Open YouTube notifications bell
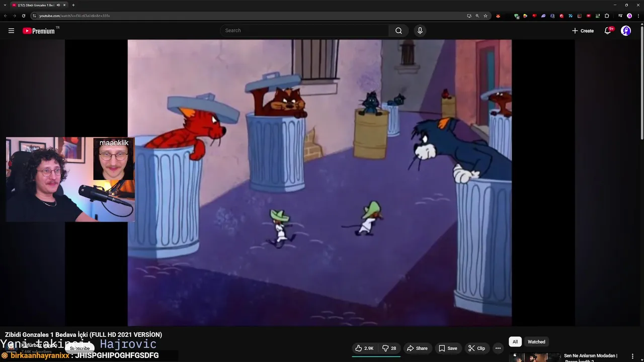The image size is (644, 362). pos(608,31)
